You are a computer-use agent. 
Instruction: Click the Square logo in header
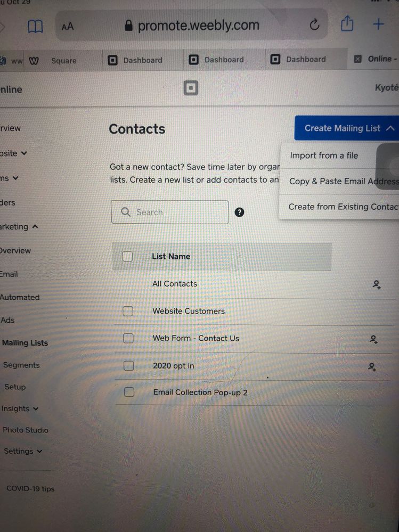tap(191, 88)
